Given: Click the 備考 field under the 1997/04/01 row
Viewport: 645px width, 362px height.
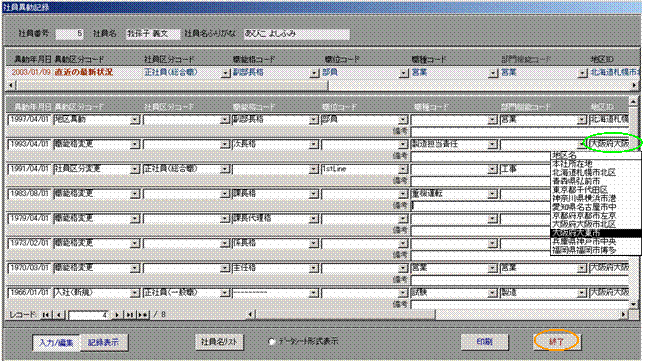Looking at the screenshot, I should tap(520, 132).
